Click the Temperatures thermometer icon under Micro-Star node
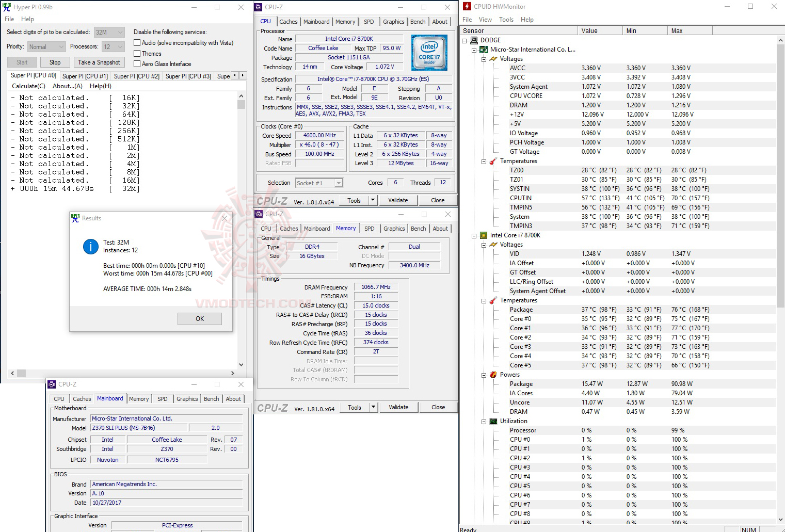Image resolution: width=785 pixels, height=532 pixels. [493, 161]
